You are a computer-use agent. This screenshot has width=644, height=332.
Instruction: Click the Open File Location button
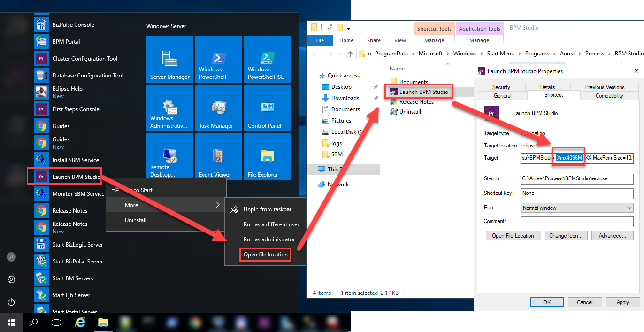[x=513, y=236]
